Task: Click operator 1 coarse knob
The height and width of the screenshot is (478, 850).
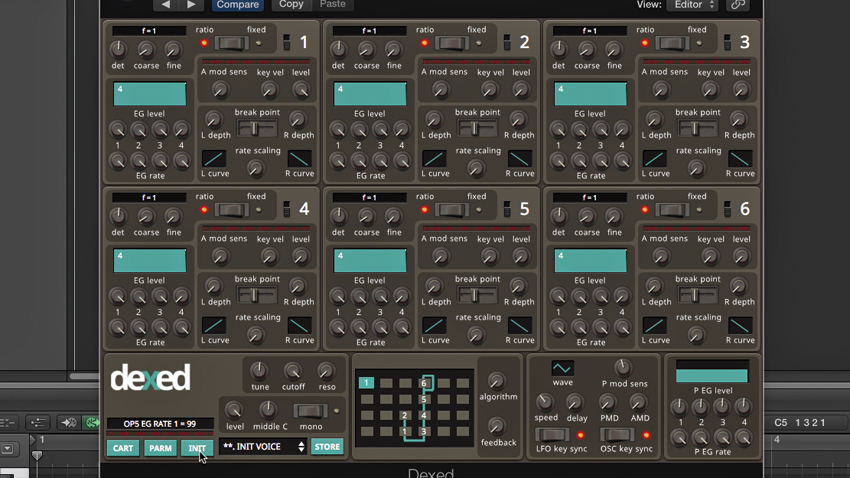Action: [145, 50]
